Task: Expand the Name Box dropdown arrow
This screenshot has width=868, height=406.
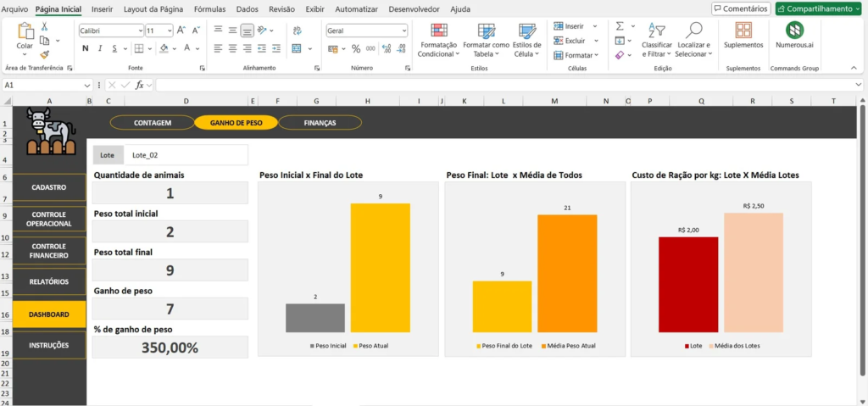Action: pyautogui.click(x=88, y=86)
